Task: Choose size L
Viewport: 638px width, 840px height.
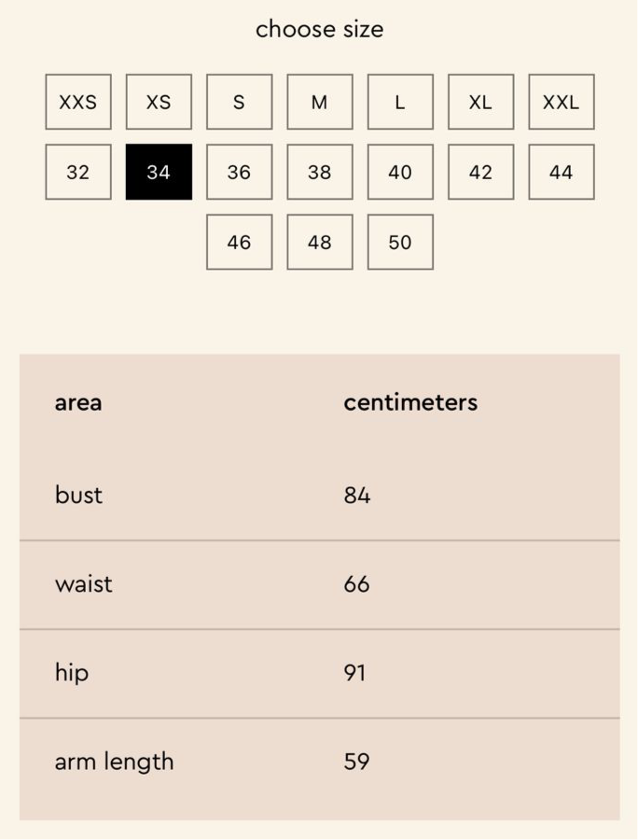Action: 400,102
